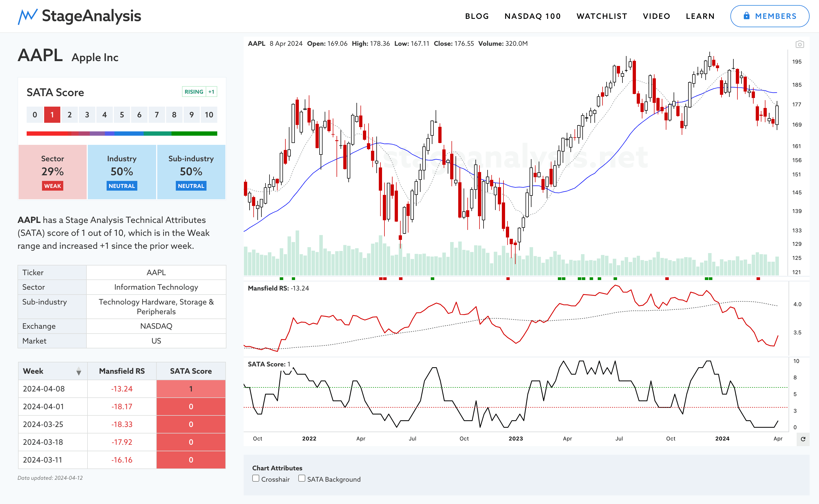Enable the Crosshair checkbox

coord(256,478)
